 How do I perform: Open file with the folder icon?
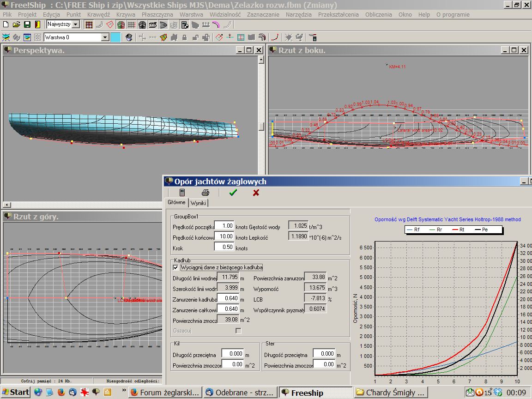click(17, 24)
